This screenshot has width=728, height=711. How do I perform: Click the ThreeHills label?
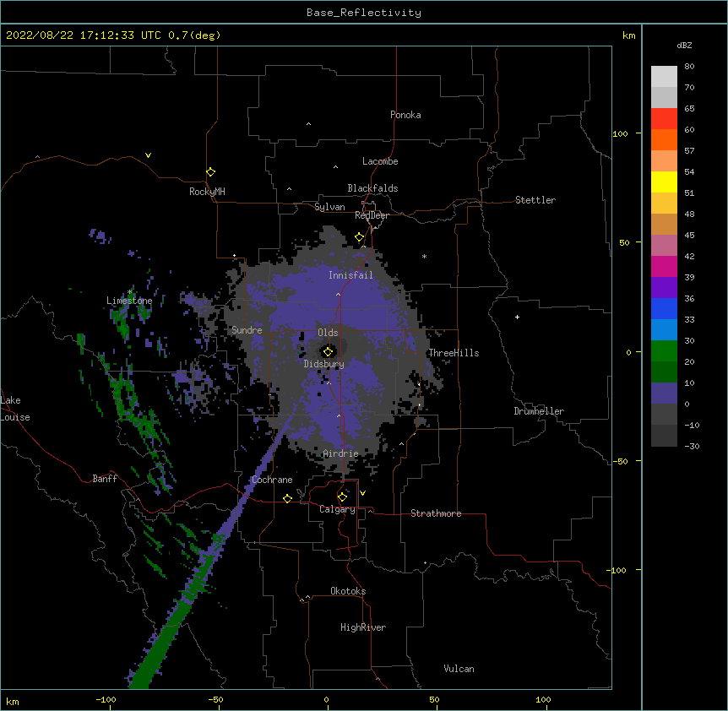[454, 353]
